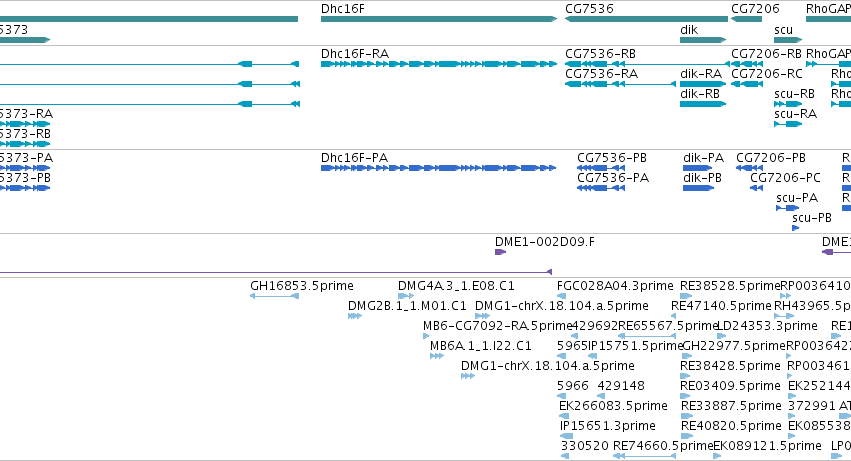Select the 429692 EST label
This screenshot has width=851, height=461.
click(x=595, y=326)
